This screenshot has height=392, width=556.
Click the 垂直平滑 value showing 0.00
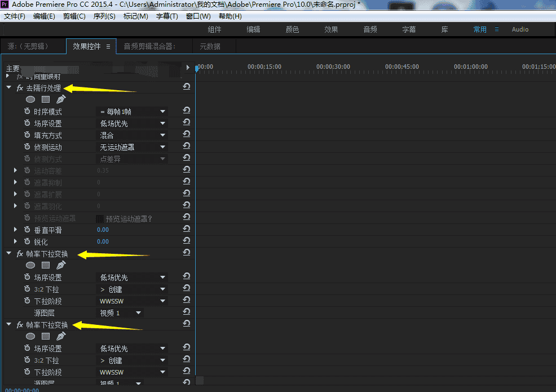coord(102,230)
